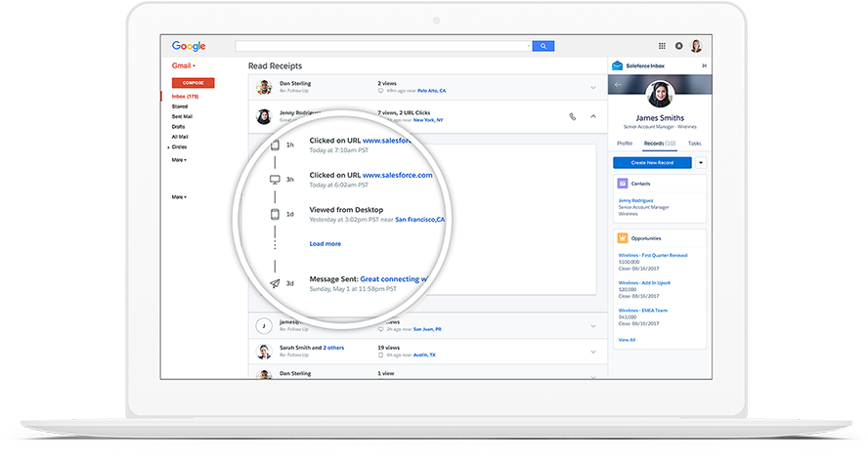Click the James Smiths profile photo in sidebar
This screenshot has width=868, height=459.
660,94
